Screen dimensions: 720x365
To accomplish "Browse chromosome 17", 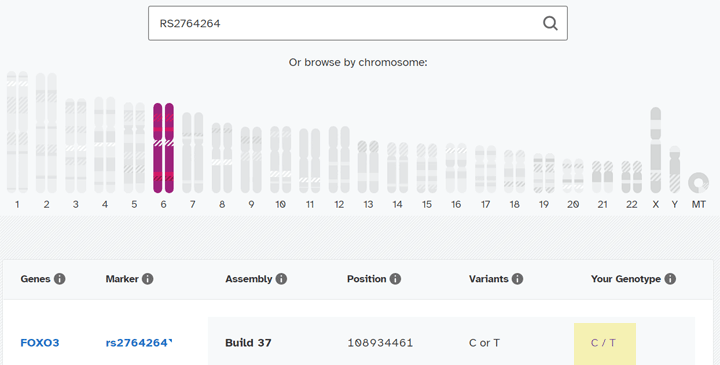I will [485, 169].
